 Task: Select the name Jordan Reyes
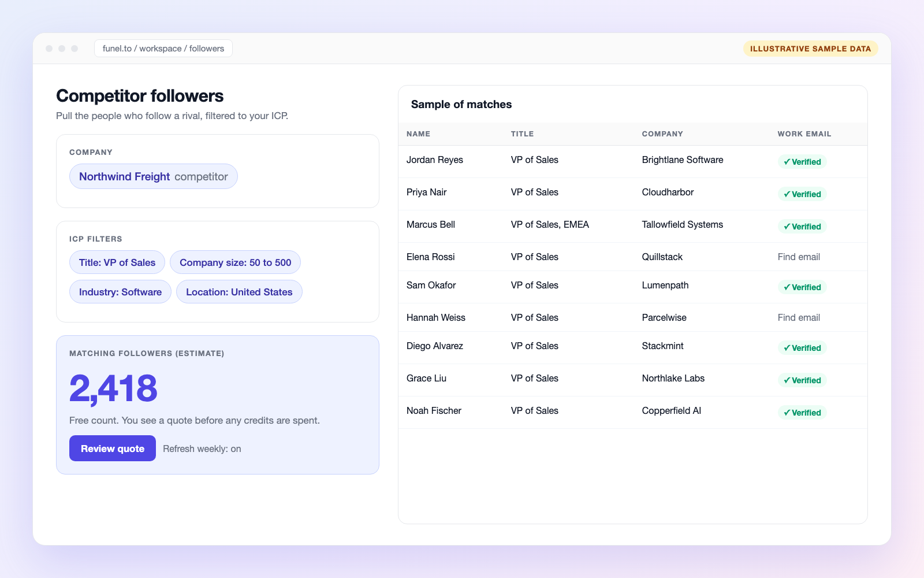pyautogui.click(x=435, y=160)
